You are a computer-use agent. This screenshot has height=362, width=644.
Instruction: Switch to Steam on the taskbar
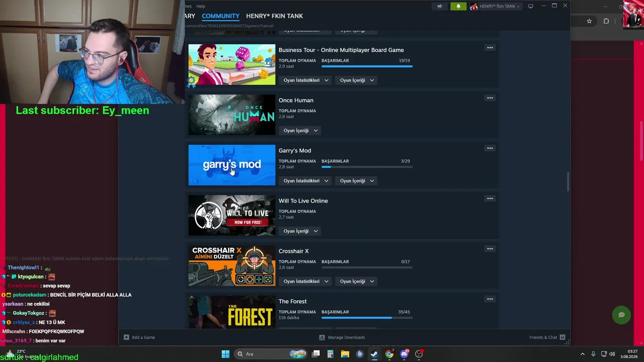pyautogui.click(x=374, y=354)
